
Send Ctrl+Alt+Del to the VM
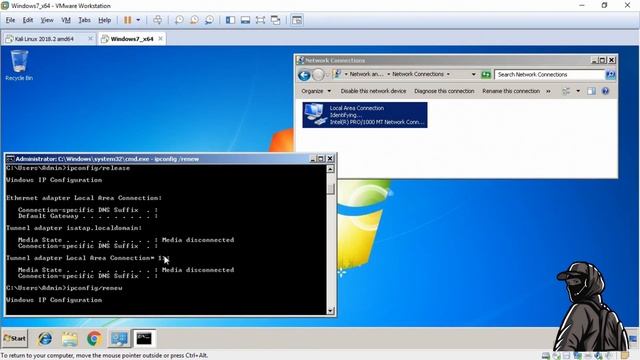point(158,20)
